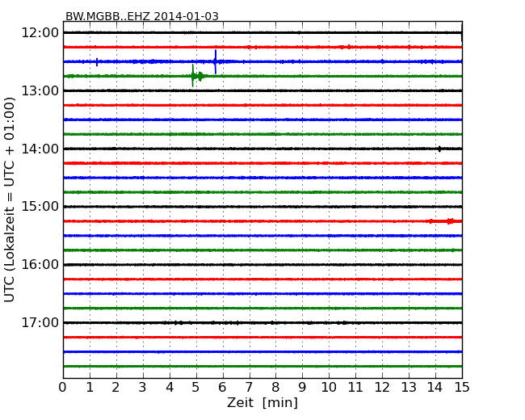
Task: Click x-axis tick label 2
Action: [115, 388]
